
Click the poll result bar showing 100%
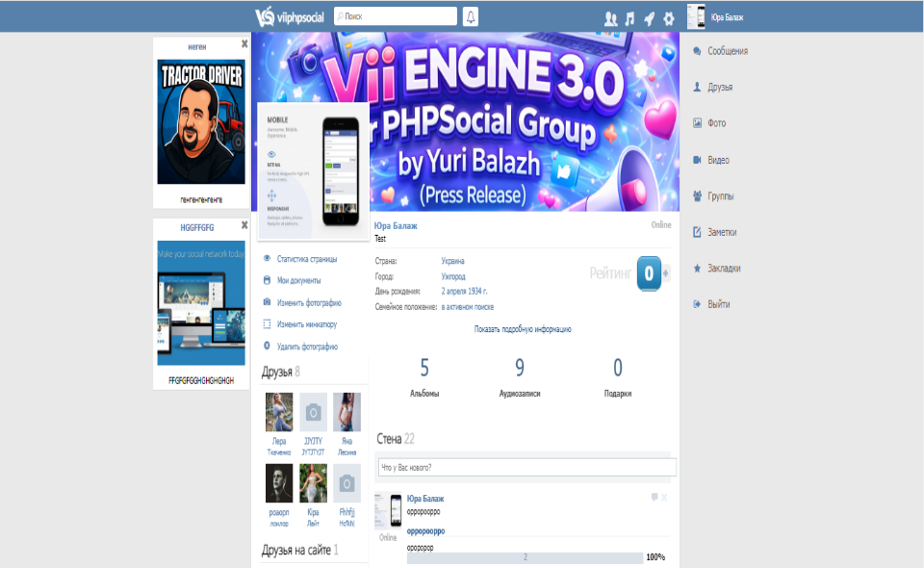(525, 557)
